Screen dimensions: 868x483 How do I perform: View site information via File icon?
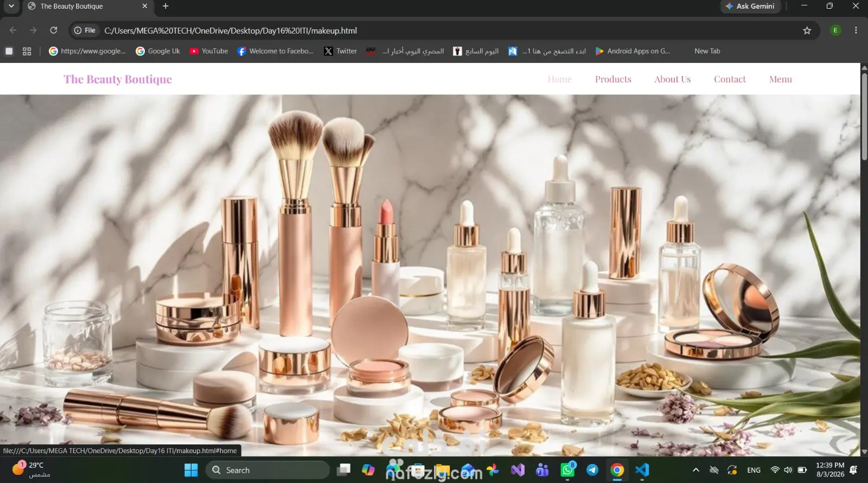[x=85, y=30]
